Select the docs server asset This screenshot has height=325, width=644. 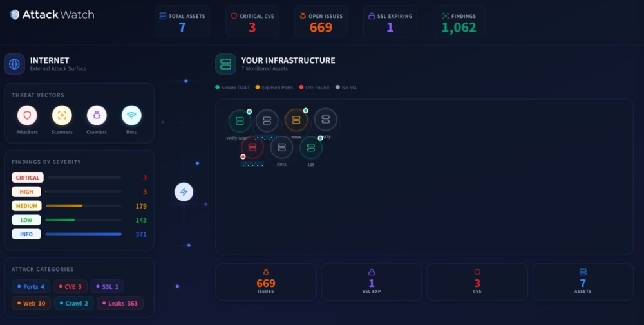[x=281, y=147]
